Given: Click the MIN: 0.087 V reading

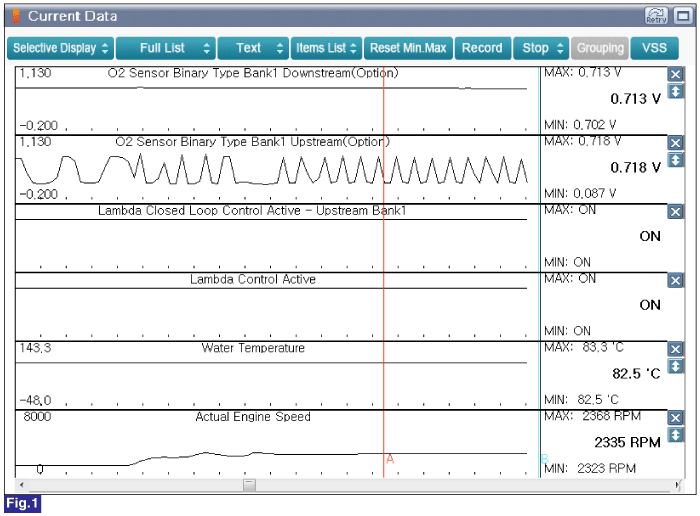Looking at the screenshot, I should (580, 194).
